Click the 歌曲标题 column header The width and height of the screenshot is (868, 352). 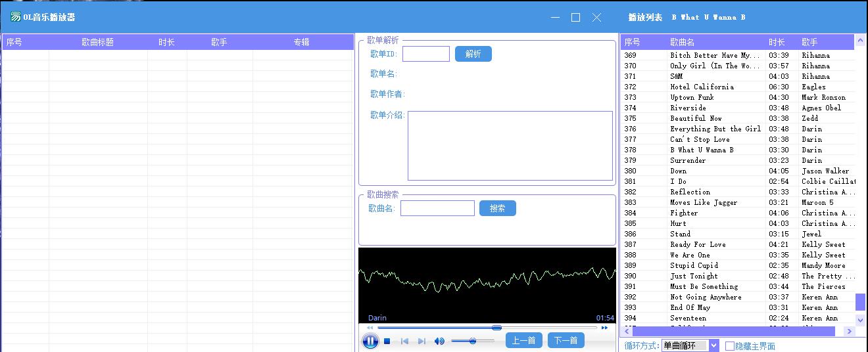point(98,42)
